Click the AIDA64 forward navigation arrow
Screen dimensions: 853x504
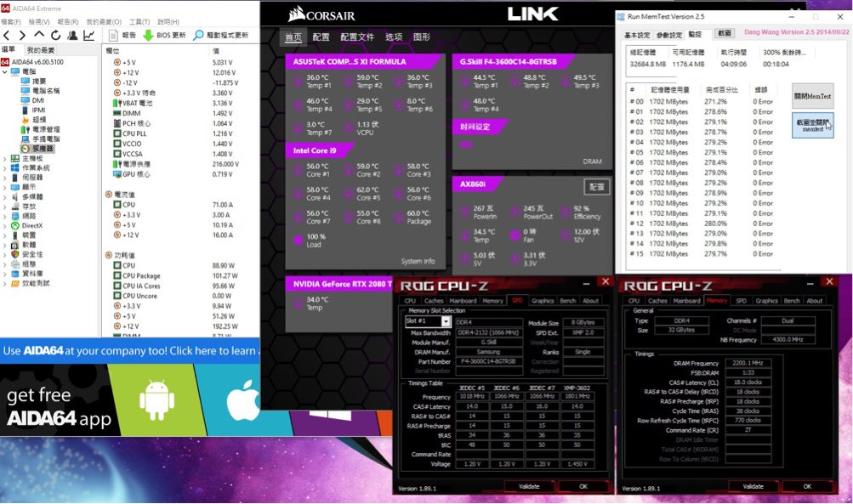(x=22, y=36)
